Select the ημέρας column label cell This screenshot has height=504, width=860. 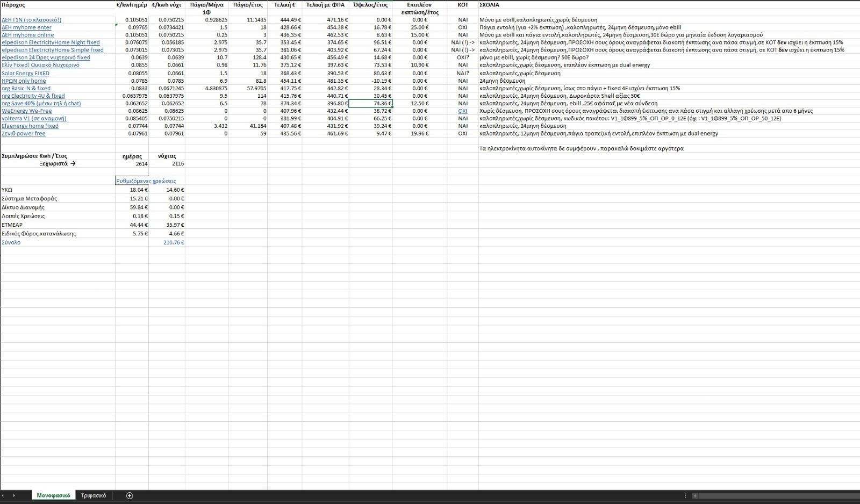tap(132, 156)
